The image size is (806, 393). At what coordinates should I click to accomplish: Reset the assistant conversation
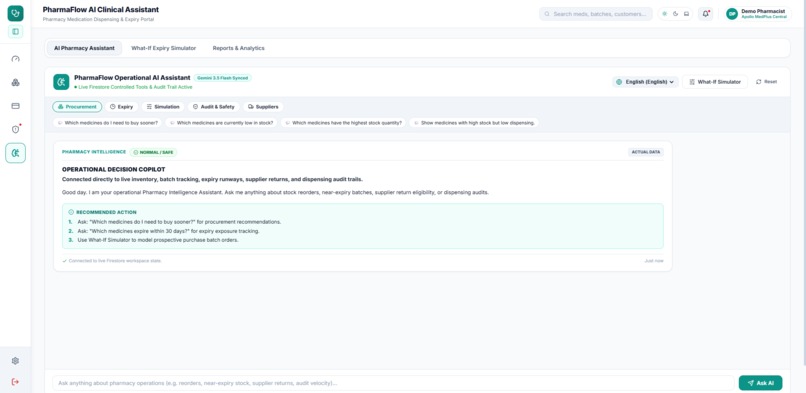(x=766, y=82)
